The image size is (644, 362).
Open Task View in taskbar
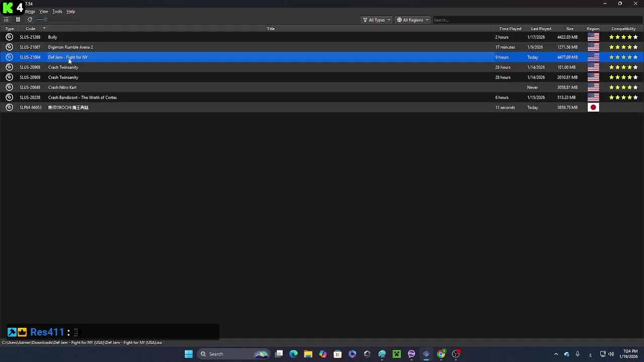point(279,354)
